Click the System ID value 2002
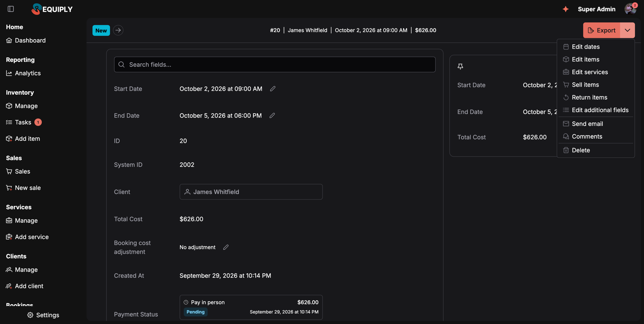The height and width of the screenshot is (324, 644). (x=187, y=165)
